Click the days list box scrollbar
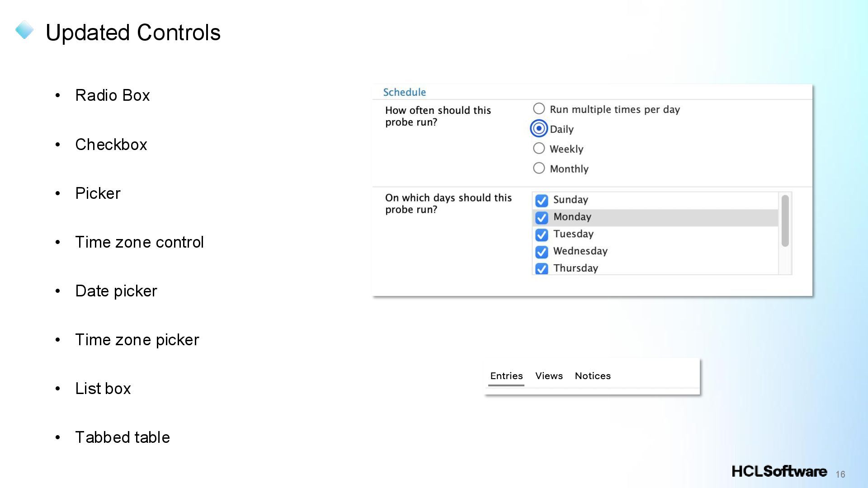868x488 pixels. coord(785,221)
